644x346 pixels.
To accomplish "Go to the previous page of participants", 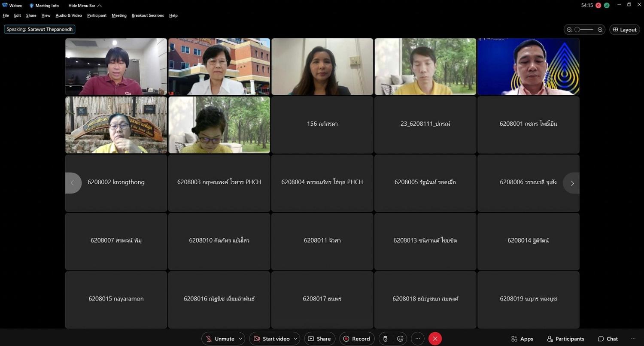I will pos(73,183).
